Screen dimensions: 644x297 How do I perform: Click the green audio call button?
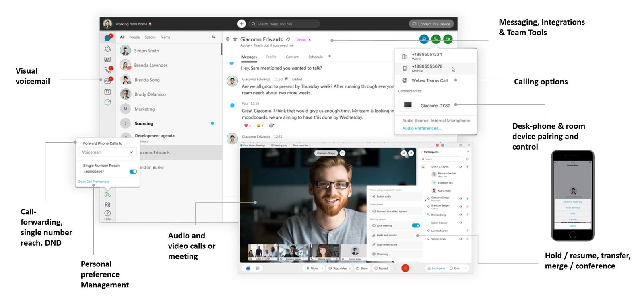436,39
